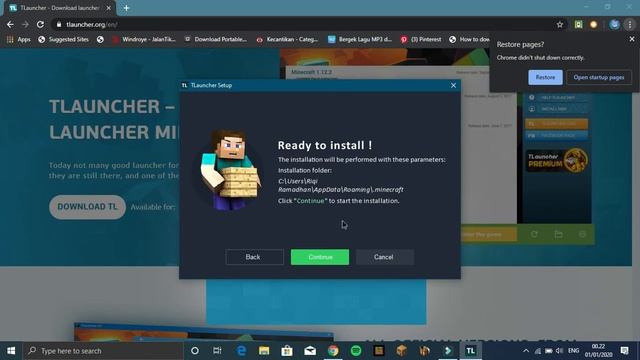Switch to the TL installer taskbar icon

pyautogui.click(x=471, y=351)
